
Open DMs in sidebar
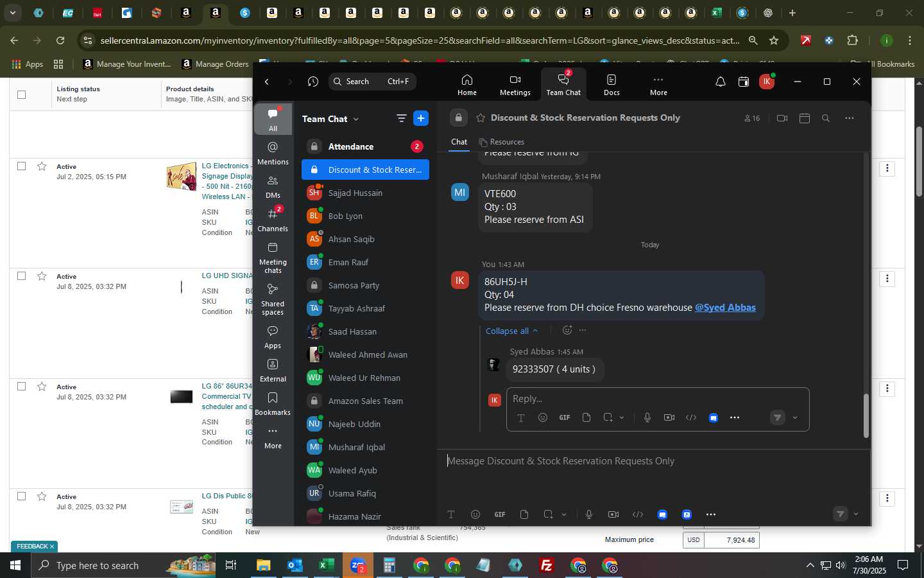click(273, 187)
